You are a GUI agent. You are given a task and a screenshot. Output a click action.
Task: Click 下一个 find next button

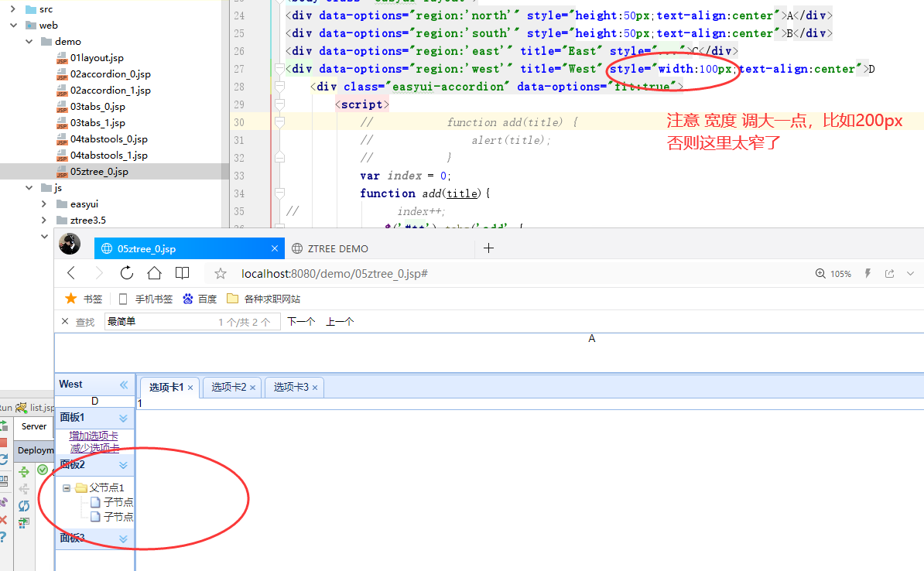[301, 321]
